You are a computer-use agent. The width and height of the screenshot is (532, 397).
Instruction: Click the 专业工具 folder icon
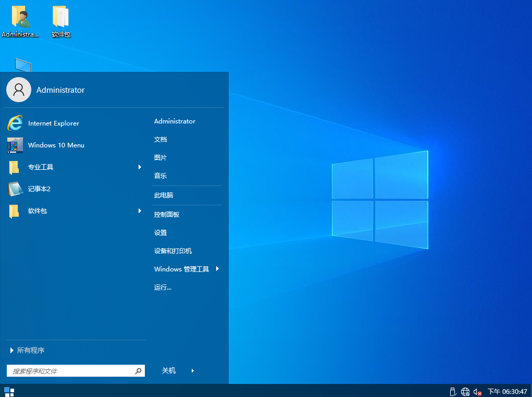[14, 167]
